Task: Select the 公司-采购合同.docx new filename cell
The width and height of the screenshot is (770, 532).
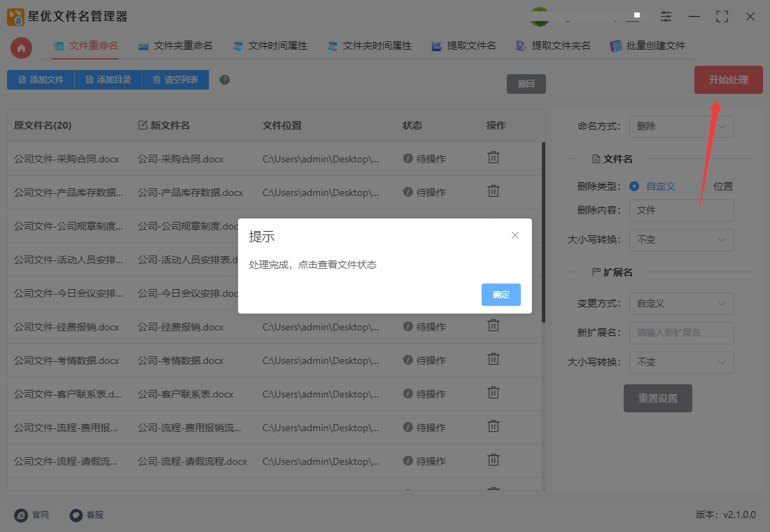Action: pos(181,159)
